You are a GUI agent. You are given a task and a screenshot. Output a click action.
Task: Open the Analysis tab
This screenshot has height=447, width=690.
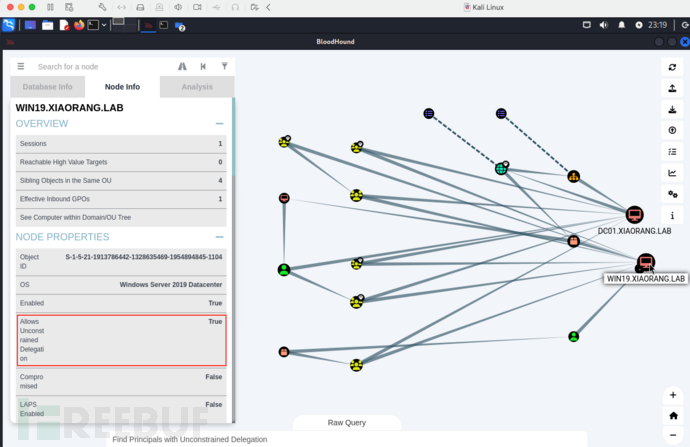point(197,87)
